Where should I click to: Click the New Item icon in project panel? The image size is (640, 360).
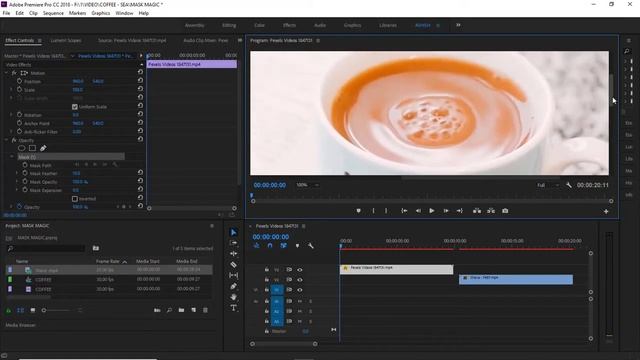[193, 310]
